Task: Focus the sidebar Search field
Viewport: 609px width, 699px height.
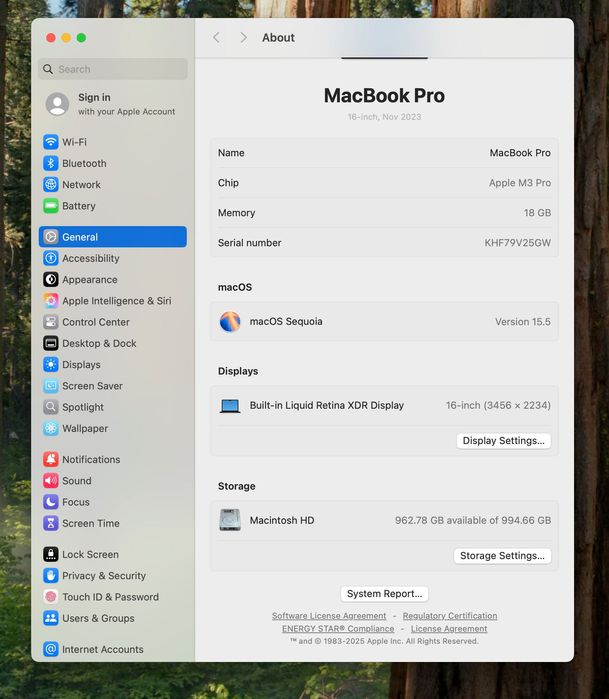Action: click(113, 69)
